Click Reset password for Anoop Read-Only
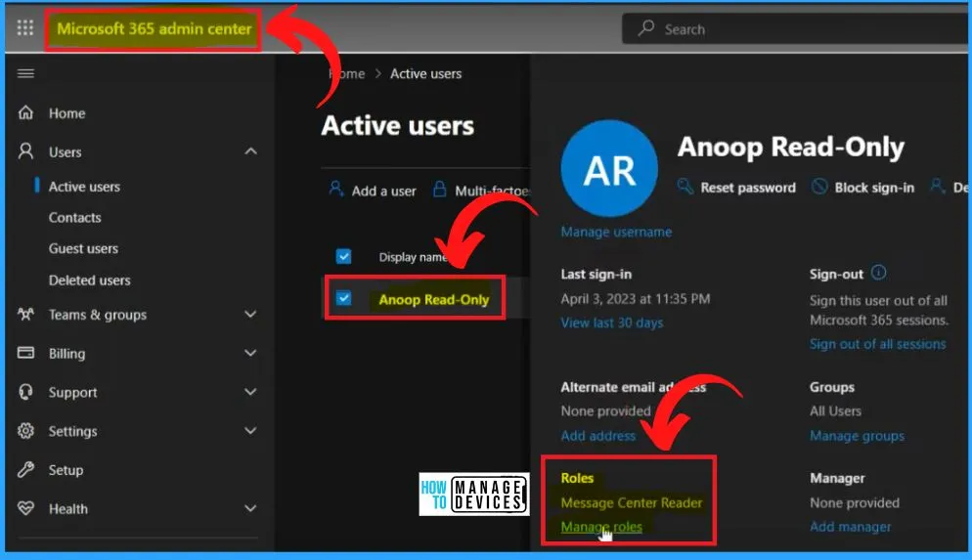 [x=736, y=187]
